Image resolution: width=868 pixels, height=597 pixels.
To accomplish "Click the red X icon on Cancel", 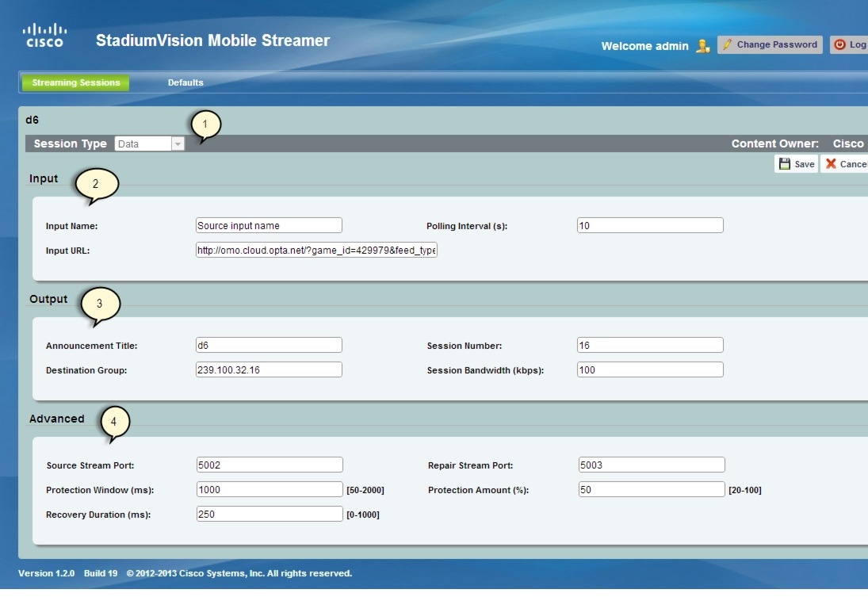I will point(830,163).
